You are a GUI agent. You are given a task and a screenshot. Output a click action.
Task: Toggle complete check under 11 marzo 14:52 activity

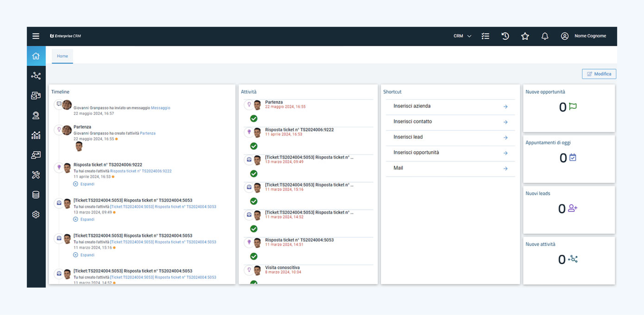tap(254, 229)
